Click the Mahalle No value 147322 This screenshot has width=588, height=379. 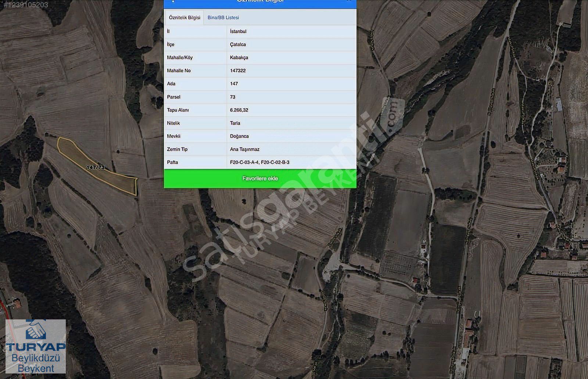[238, 71]
